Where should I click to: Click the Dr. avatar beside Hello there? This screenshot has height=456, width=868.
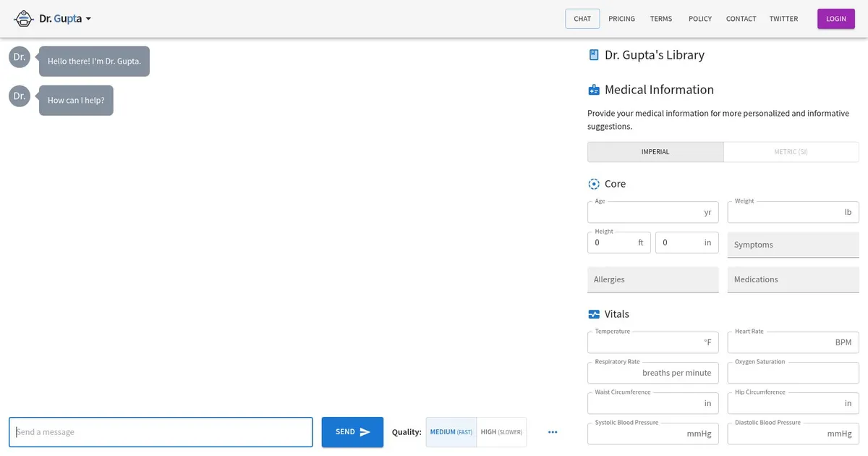click(20, 57)
